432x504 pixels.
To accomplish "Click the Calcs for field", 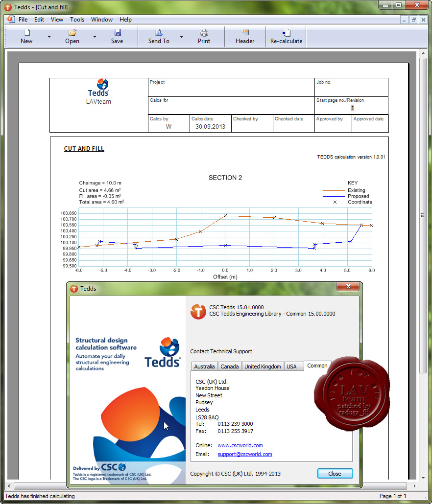I will 231,105.
